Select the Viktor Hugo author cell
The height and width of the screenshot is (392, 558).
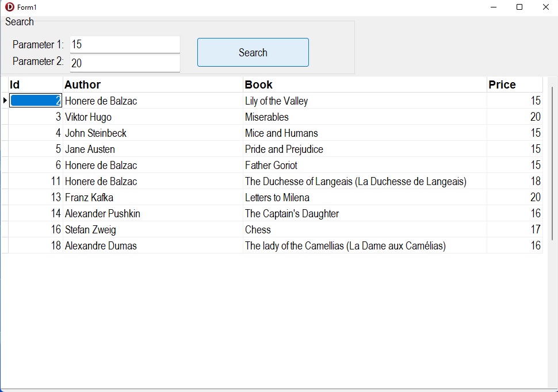[89, 117]
